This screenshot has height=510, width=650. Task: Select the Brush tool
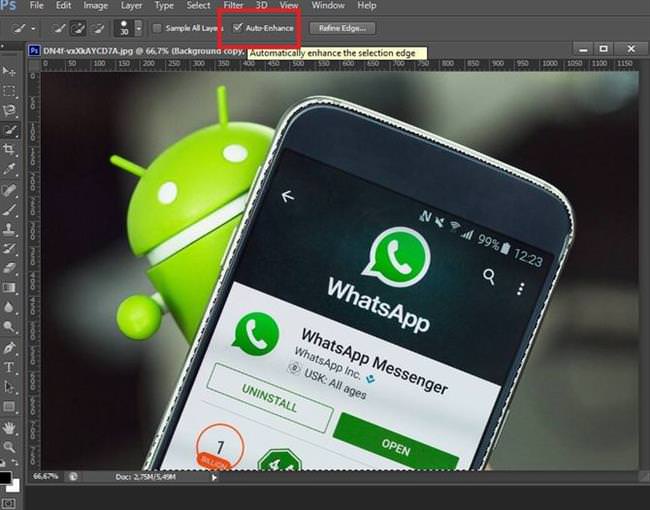9,209
